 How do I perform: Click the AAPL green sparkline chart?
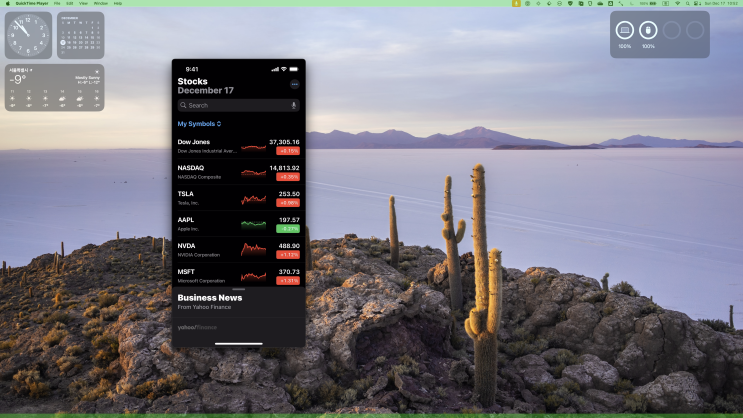254,224
